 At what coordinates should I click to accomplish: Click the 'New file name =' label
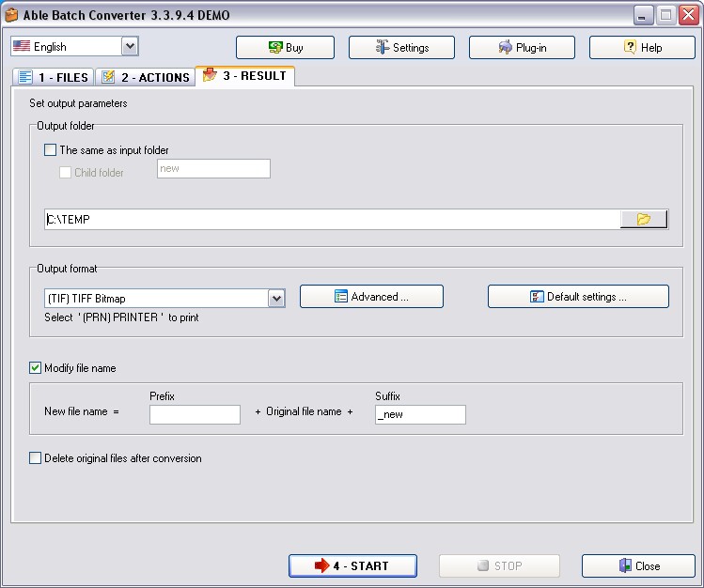point(81,411)
